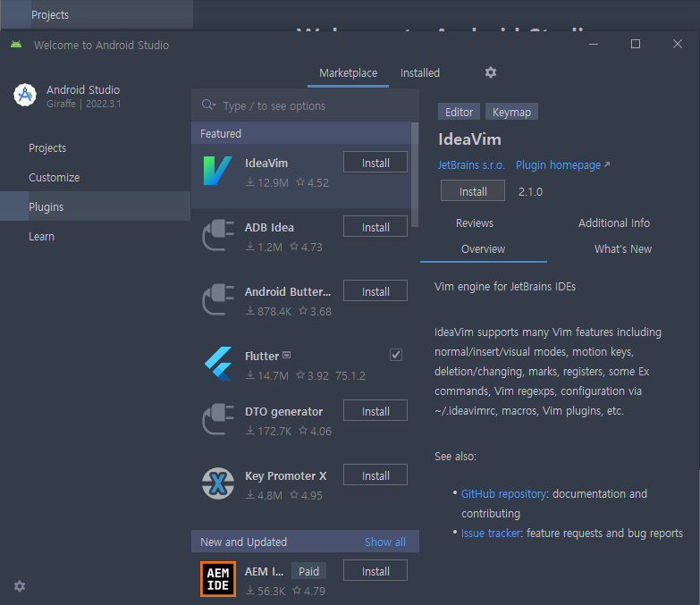Switch to the Marketplace tab

pos(349,72)
